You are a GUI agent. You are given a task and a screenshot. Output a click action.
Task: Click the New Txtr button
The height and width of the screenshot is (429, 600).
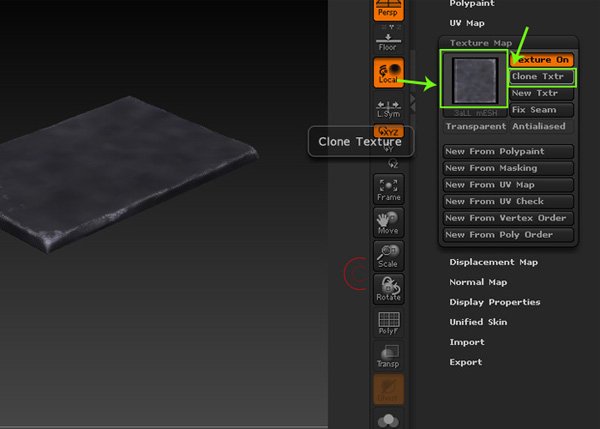tap(542, 93)
